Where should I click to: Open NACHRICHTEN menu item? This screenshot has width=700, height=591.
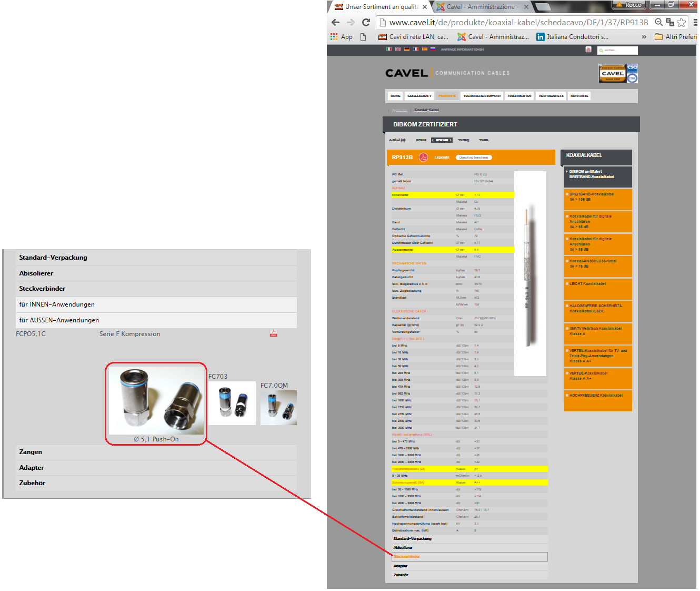click(519, 96)
